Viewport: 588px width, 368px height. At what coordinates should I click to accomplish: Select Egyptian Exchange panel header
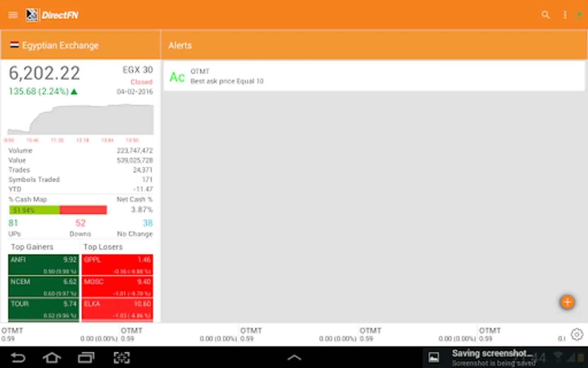pos(80,45)
